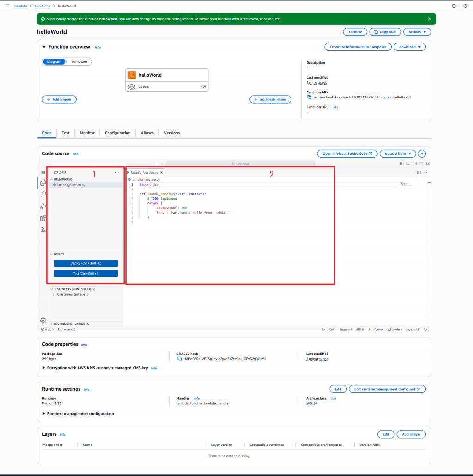The height and width of the screenshot is (476, 473).
Task: Click the Add a layer button
Action: pos(411,434)
